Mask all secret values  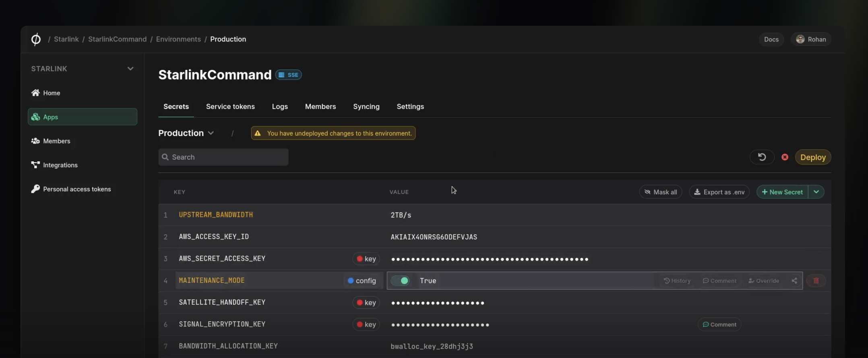point(661,192)
